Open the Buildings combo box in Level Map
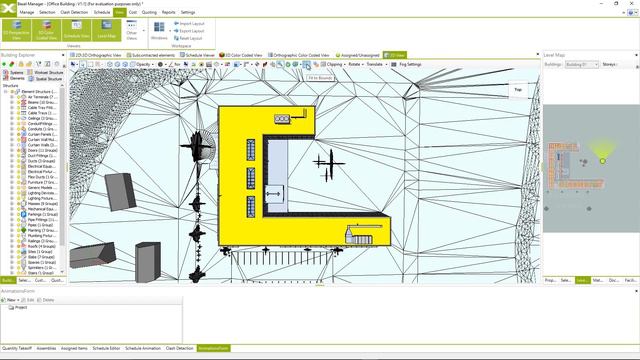Image resolution: width=640 pixels, height=360 pixels. 582,64
